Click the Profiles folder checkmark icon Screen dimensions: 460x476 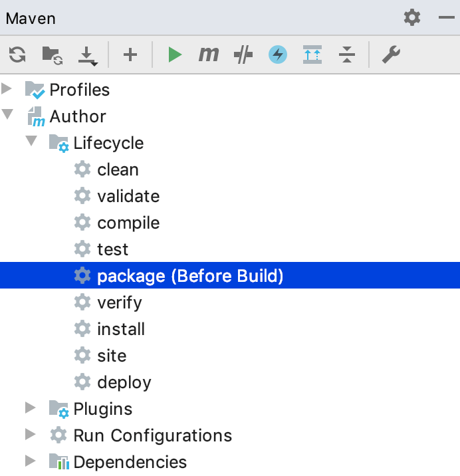(x=35, y=90)
